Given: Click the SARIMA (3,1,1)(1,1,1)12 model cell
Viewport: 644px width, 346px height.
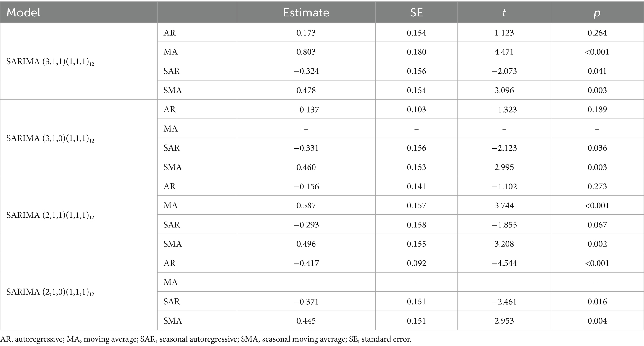Looking at the screenshot, I should (50, 62).
